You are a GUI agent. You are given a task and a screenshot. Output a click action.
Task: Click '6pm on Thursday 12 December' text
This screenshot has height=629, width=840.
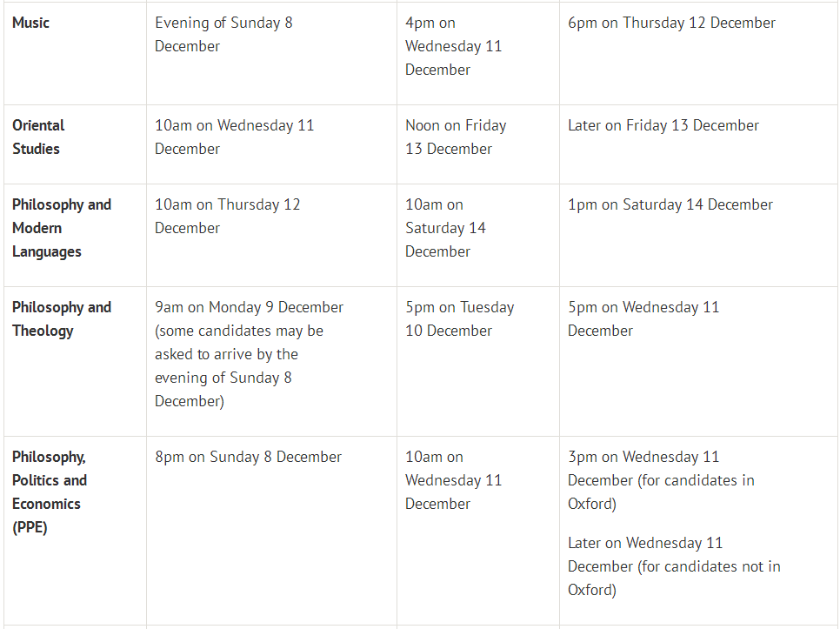(x=671, y=23)
